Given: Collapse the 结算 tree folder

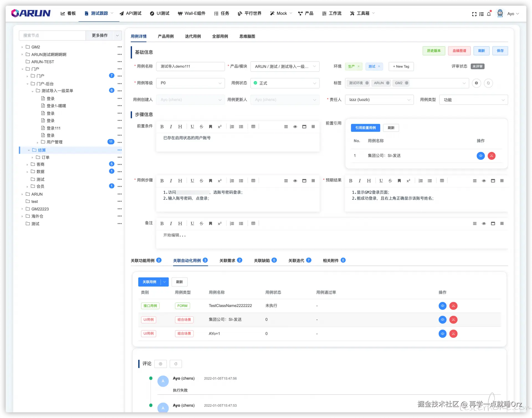Looking at the screenshot, I should click(x=29, y=150).
